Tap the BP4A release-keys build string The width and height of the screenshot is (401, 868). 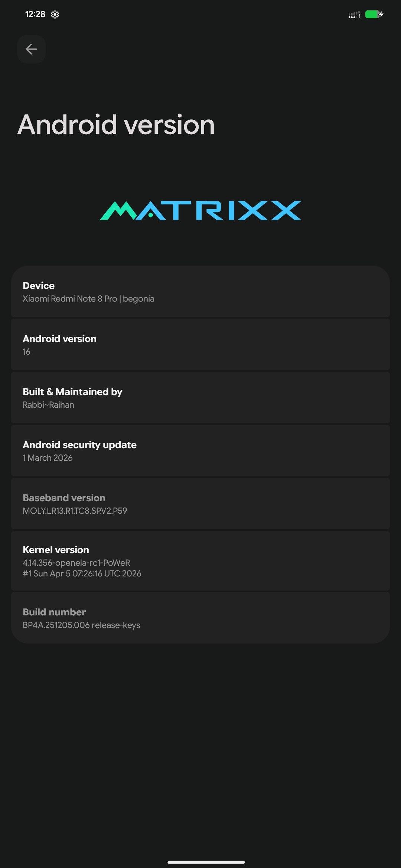point(81,625)
